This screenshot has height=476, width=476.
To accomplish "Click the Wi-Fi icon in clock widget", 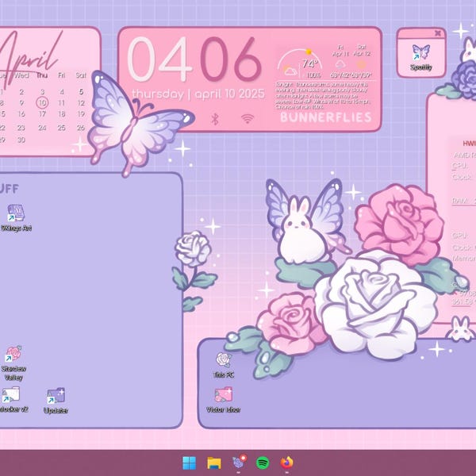I will click(x=248, y=119).
